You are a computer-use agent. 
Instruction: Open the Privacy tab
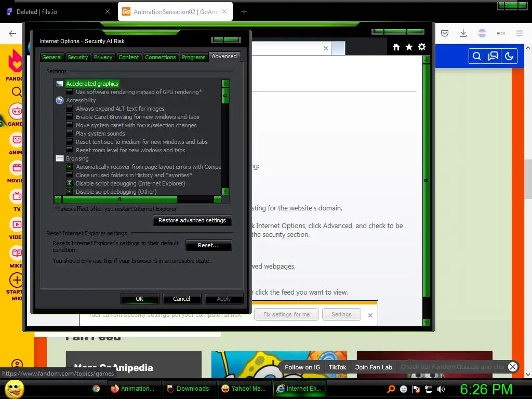pos(103,57)
